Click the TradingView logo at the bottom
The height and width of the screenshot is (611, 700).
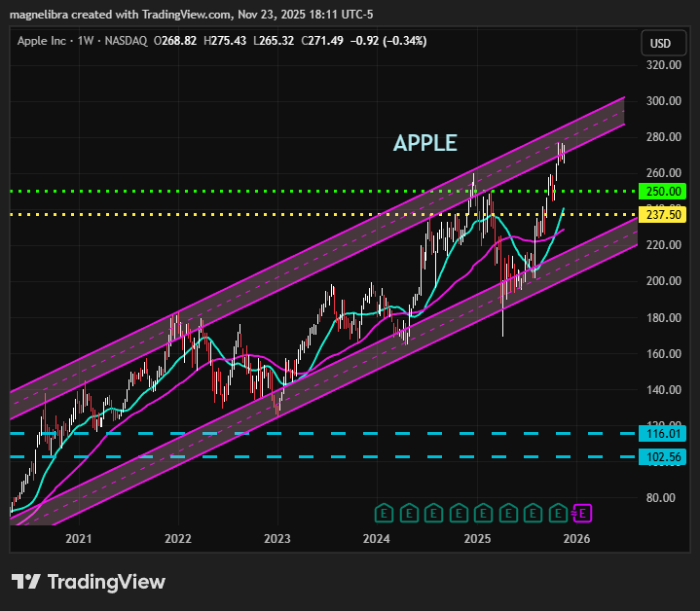tap(88, 582)
